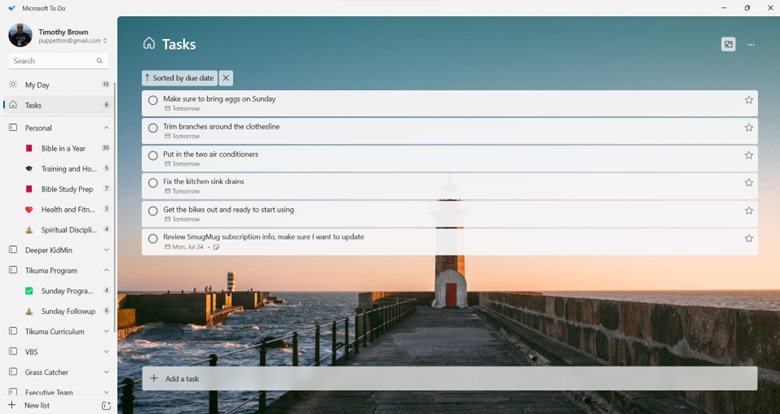Open the 'Health and Fitn...' list
780x414 pixels.
pos(67,209)
